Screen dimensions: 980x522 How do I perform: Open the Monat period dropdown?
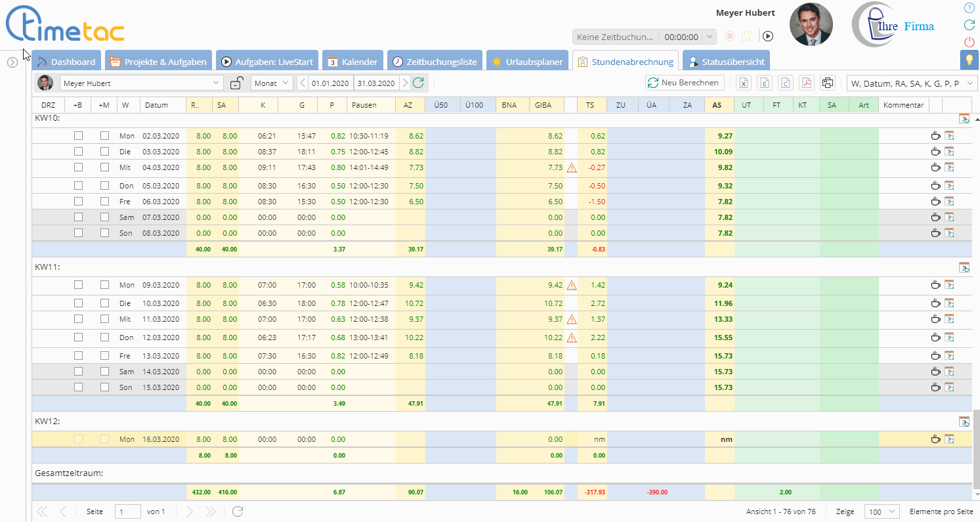272,83
